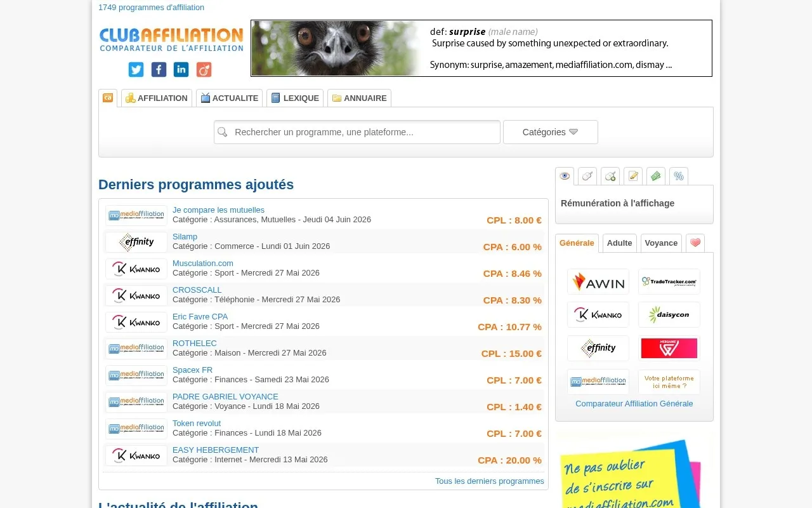Select the plain mouse icon tab
This screenshot has height=508, width=812.
[587, 176]
